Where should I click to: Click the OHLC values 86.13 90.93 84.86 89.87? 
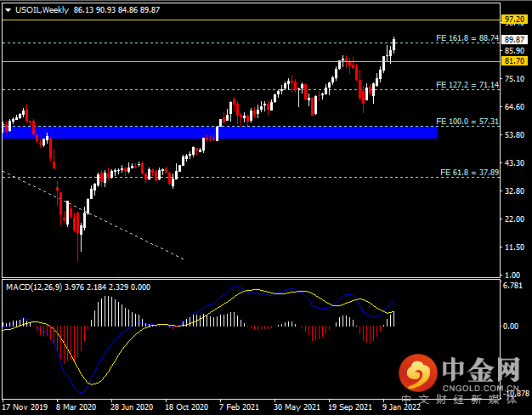(x=116, y=10)
